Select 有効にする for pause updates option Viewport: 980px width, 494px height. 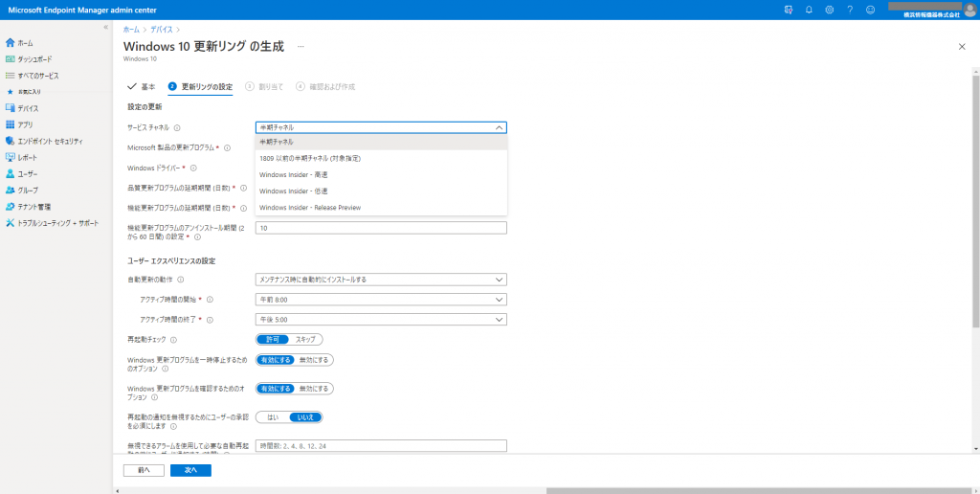point(276,360)
